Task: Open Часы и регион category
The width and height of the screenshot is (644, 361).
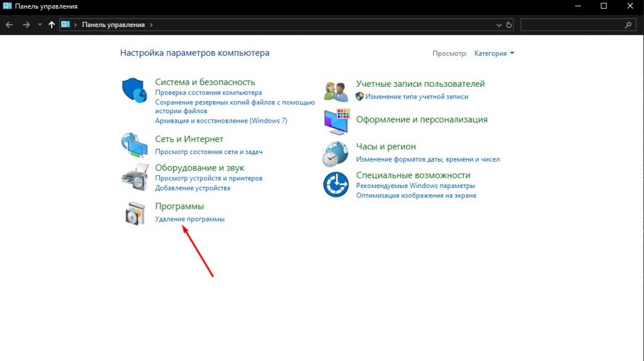Action: click(386, 147)
